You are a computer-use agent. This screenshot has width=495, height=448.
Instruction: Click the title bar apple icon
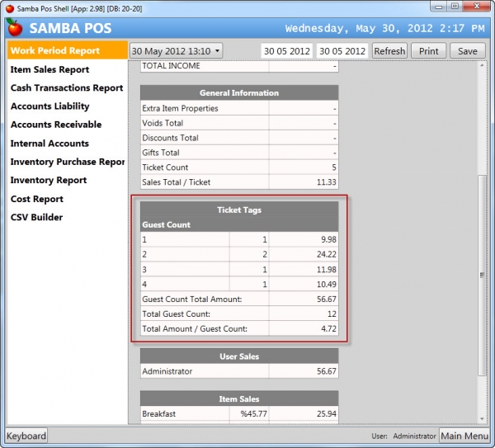pos(10,8)
